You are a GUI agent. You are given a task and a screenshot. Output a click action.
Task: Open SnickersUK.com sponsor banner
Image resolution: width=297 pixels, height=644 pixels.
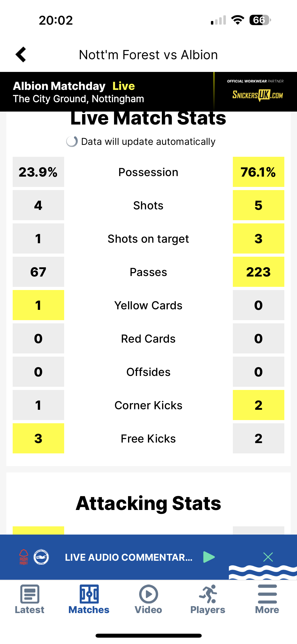256,91
